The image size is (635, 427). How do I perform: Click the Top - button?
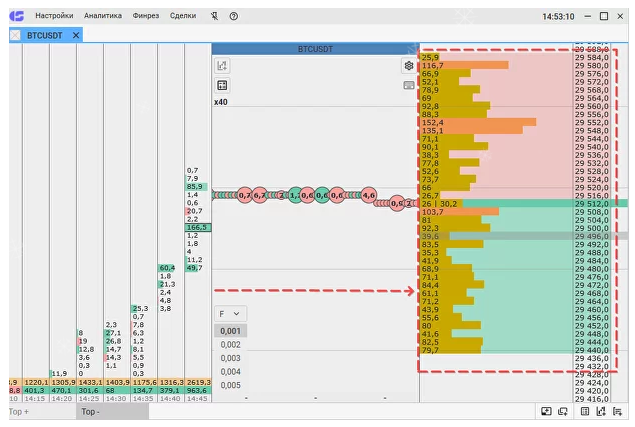[x=112, y=412]
